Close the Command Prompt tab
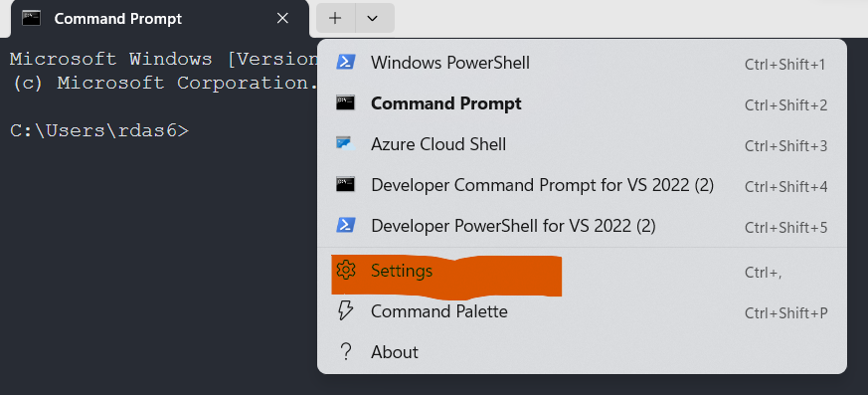Image resolution: width=868 pixels, height=395 pixels. (283, 18)
